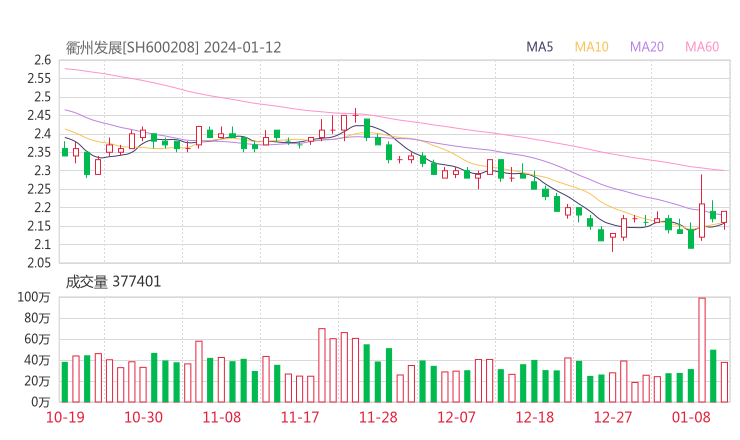Click the 2.6 price axis label
740x440 pixels.
[42, 60]
